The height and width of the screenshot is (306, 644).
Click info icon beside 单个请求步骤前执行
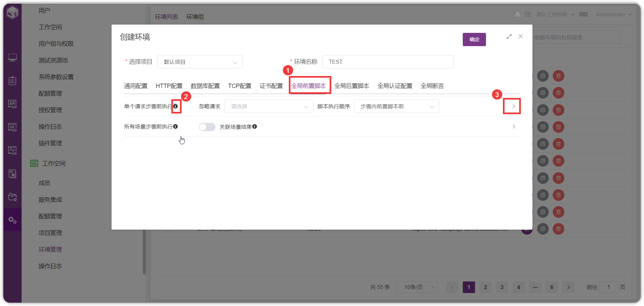[x=176, y=106]
